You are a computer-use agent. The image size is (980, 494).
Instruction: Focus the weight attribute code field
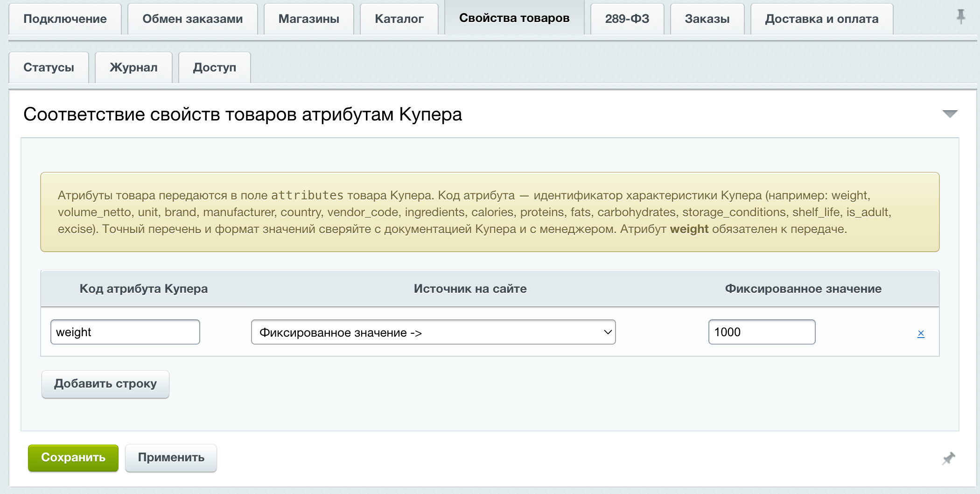[x=125, y=332]
